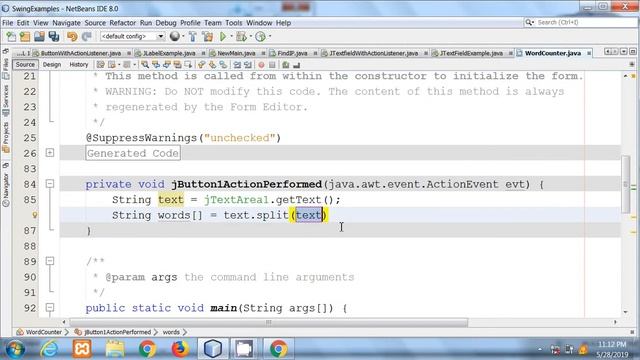
Task: Click the Undo arrow icon
Action: pyautogui.click(x=72, y=37)
